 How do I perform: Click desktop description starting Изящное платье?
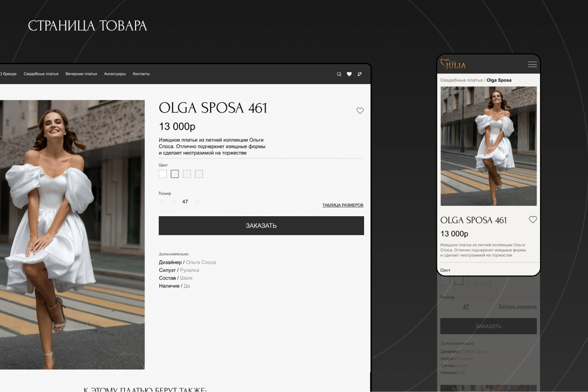pos(212,146)
